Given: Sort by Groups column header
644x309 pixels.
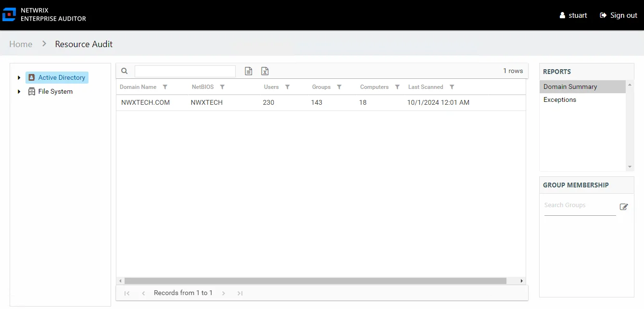Looking at the screenshot, I should 321,87.
